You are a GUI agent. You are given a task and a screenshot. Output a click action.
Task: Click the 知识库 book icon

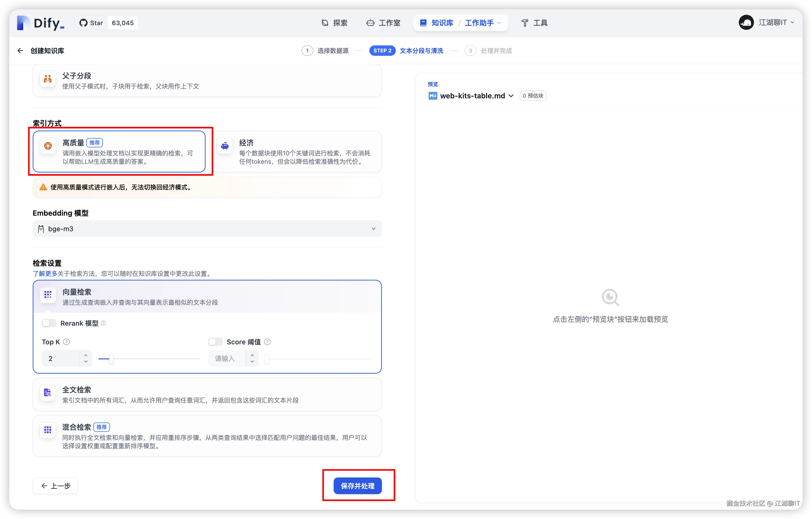pos(424,23)
